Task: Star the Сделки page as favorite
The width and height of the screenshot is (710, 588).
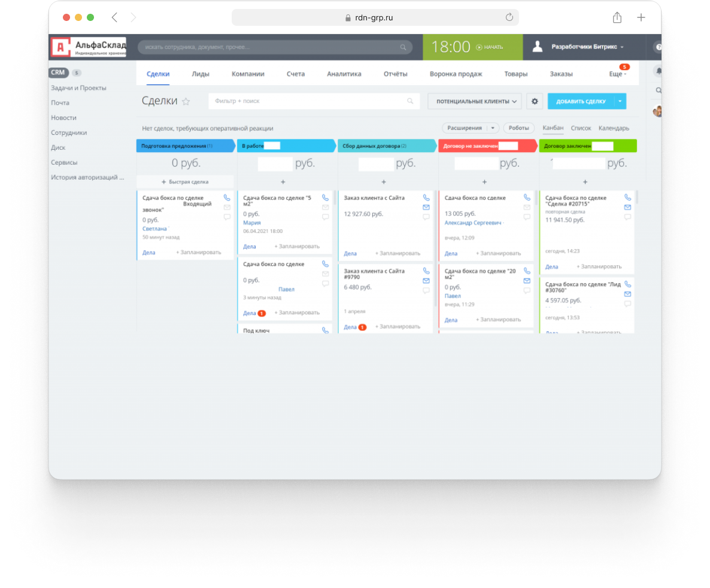Action: click(186, 102)
